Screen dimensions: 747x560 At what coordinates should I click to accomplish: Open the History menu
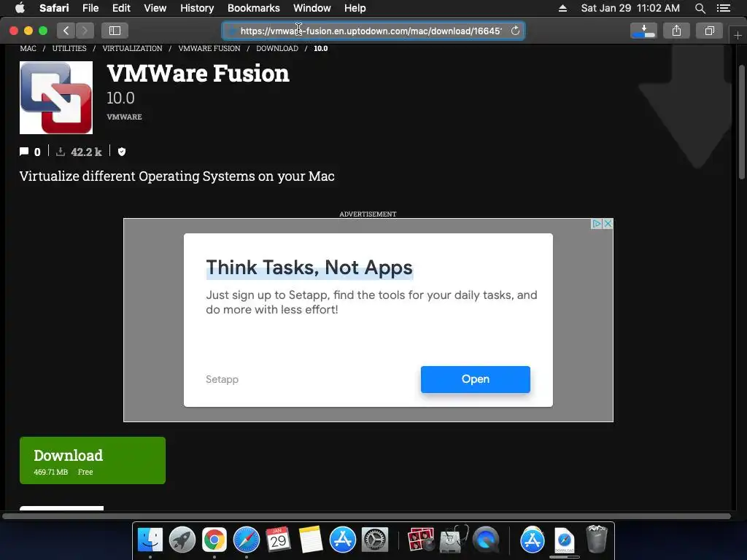(197, 8)
